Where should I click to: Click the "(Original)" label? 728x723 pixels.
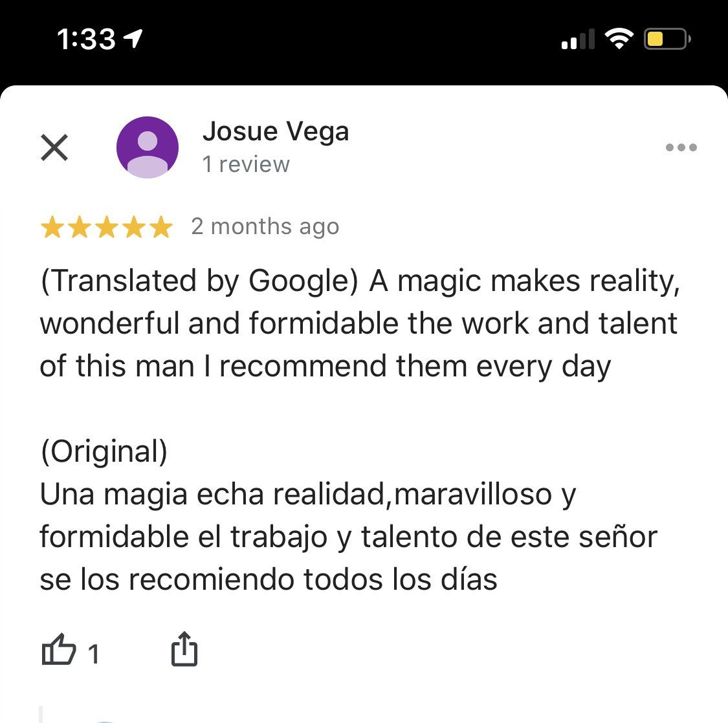104,451
